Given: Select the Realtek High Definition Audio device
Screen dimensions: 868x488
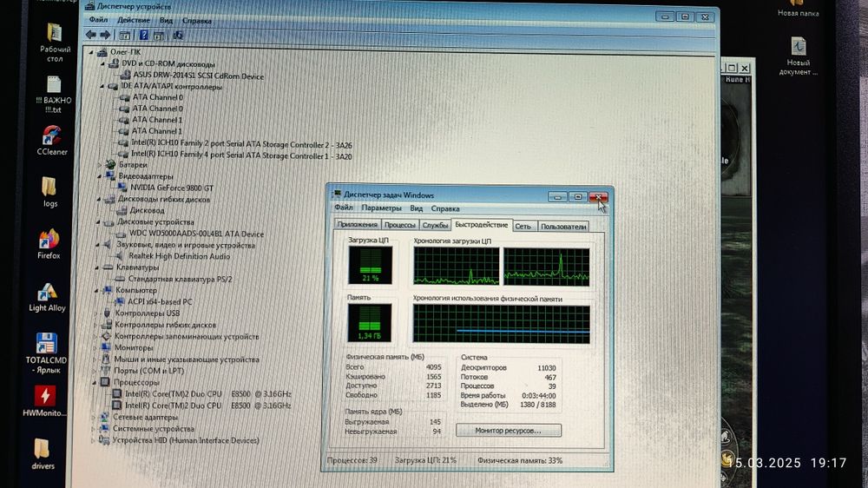Looking at the screenshot, I should point(179,256).
